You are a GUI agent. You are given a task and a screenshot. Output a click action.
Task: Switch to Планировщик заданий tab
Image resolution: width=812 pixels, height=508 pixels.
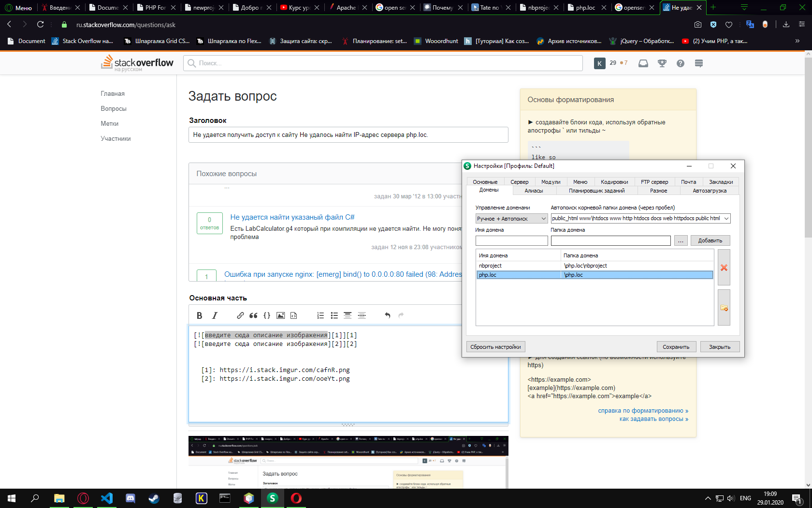[x=596, y=191]
